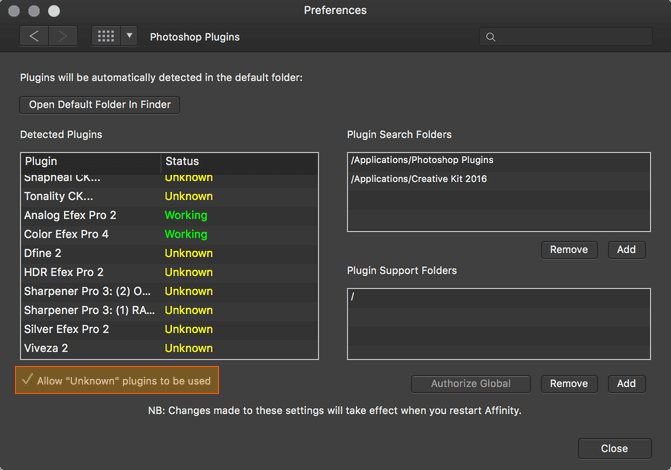Add a plugin search folder
Viewport: 671px width, 470px height.
tap(626, 250)
